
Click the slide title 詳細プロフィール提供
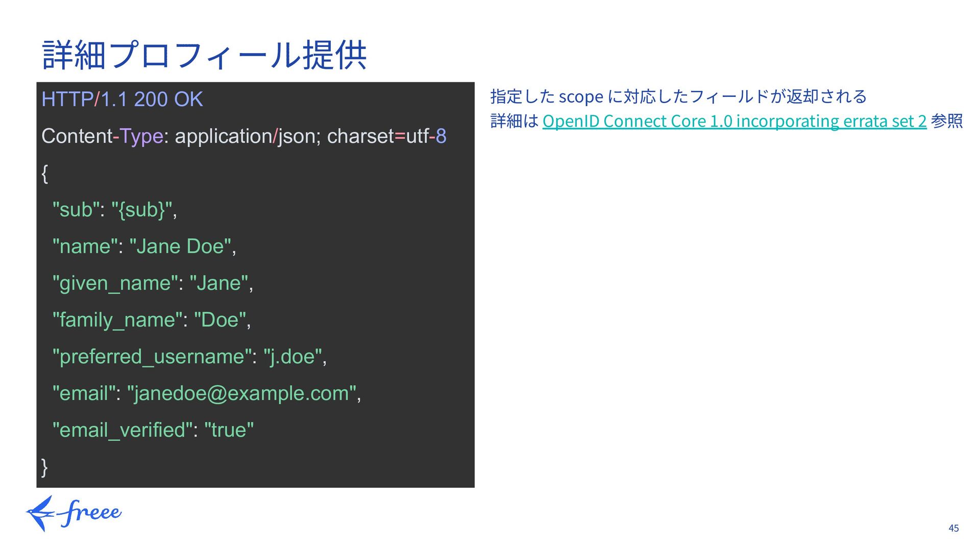coord(204,55)
